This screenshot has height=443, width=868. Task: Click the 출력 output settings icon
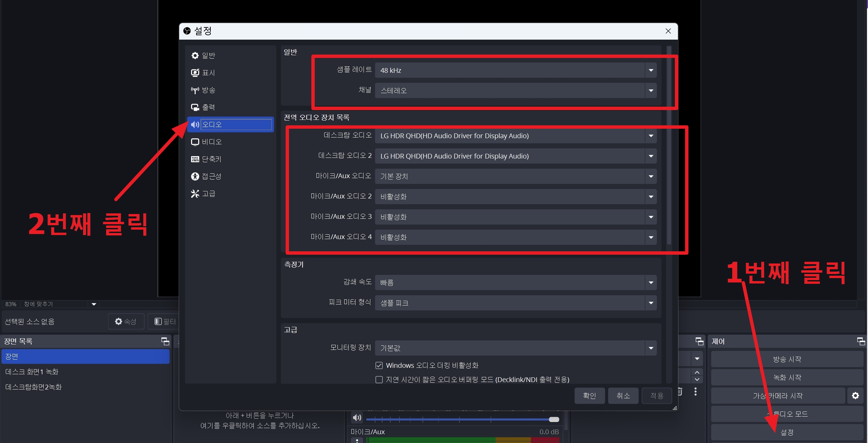point(195,107)
